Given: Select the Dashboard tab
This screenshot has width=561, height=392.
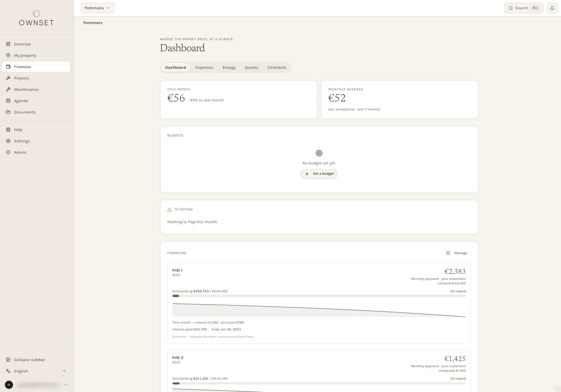Looking at the screenshot, I should (x=176, y=67).
